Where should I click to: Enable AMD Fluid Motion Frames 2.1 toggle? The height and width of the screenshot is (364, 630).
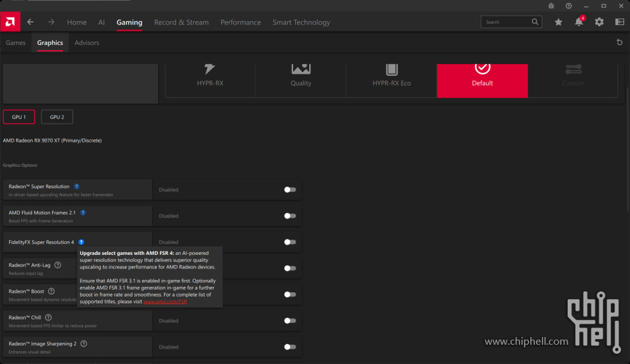click(x=290, y=216)
